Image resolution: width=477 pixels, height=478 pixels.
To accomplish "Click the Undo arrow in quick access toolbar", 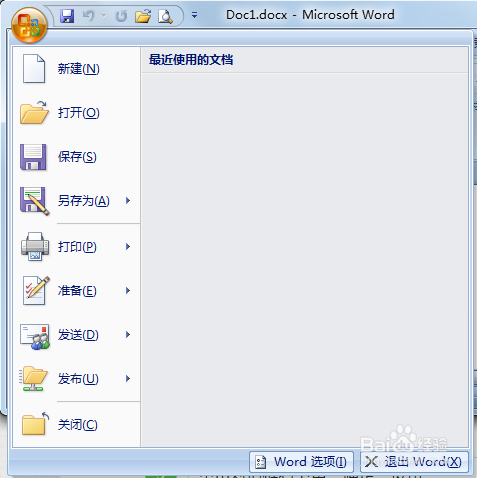I will point(88,16).
